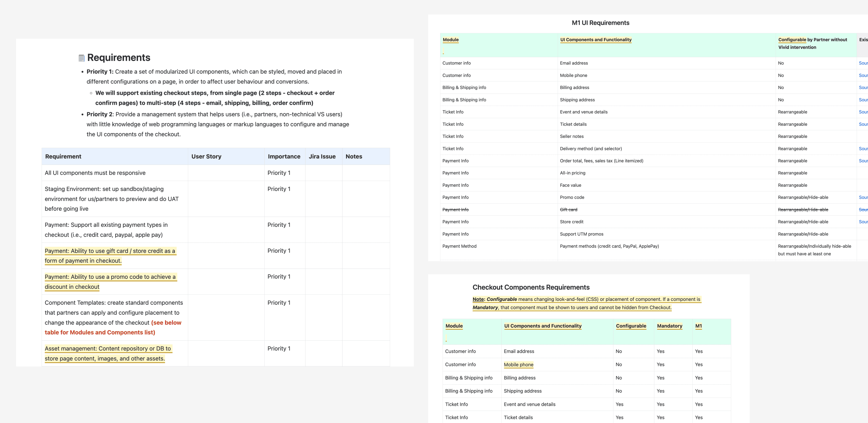
Task: Click the Notes column header
Action: pyautogui.click(x=354, y=156)
